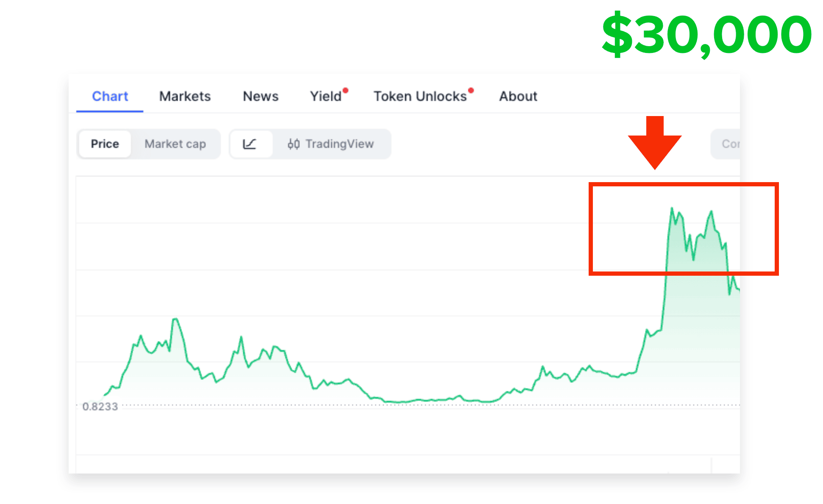The image size is (823, 504).
Task: Open the Markets tab
Action: coord(185,96)
